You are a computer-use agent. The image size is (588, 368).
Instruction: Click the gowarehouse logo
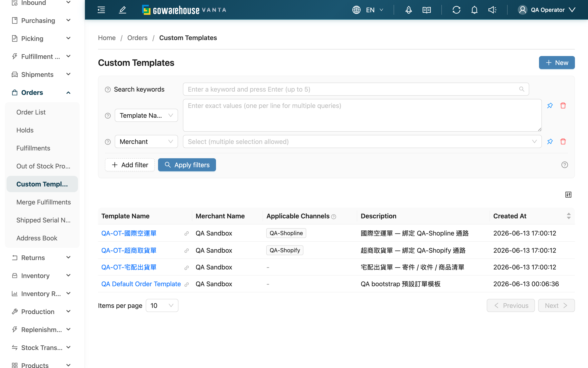[184, 10]
